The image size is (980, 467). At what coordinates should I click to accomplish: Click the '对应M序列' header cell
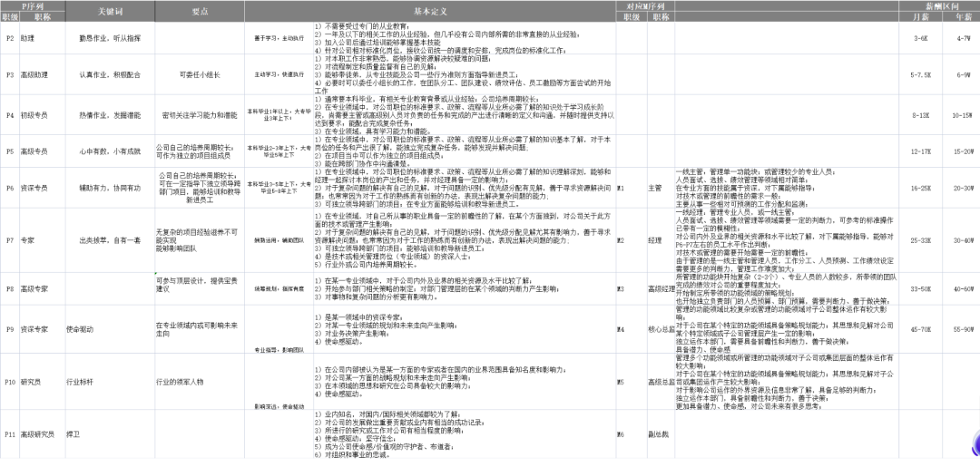[x=646, y=6]
